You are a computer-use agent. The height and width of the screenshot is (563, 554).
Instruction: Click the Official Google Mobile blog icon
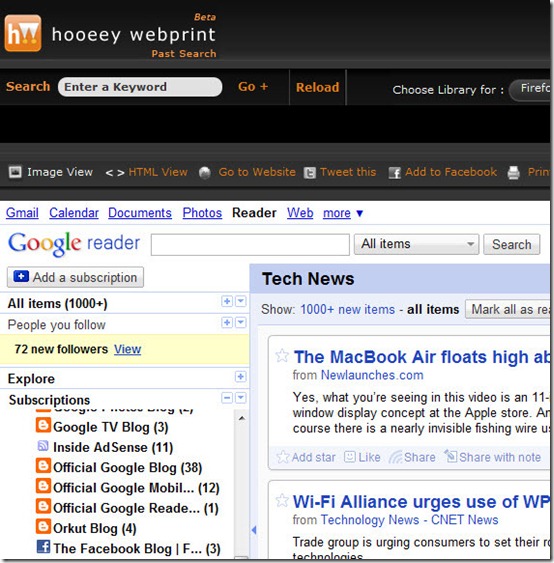tap(43, 486)
